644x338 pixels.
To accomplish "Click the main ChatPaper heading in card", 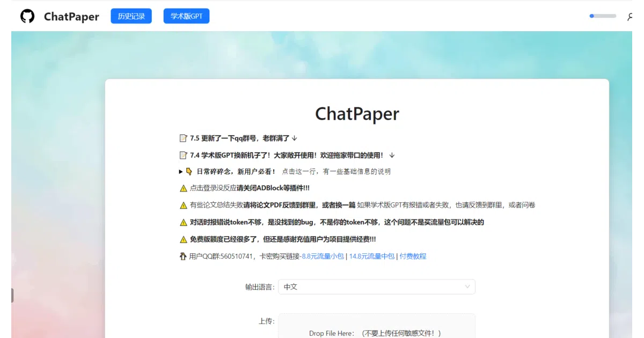I will coord(357,114).
